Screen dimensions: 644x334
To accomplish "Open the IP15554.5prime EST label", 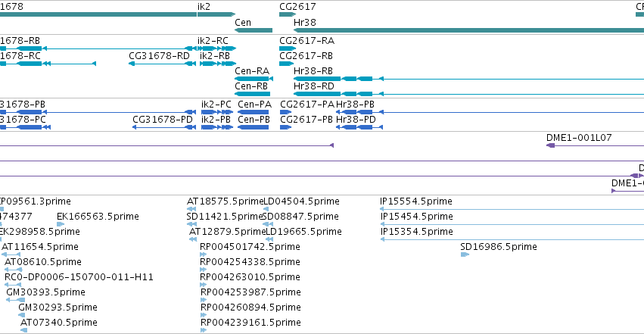I will (x=416, y=201).
